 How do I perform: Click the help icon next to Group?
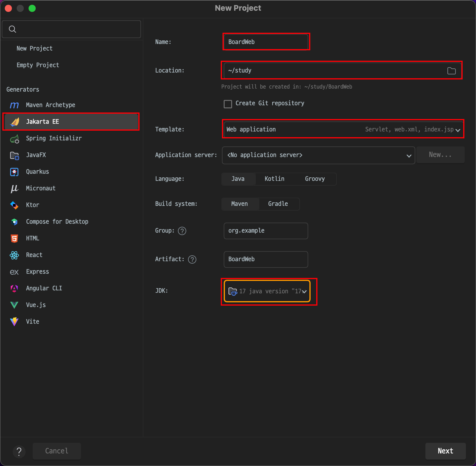click(182, 231)
